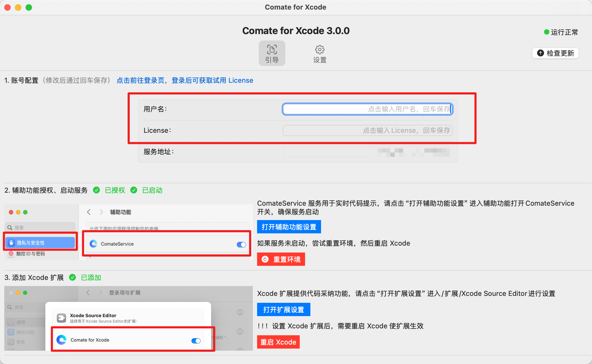592x364 pixels.
Task: Click the yellow minimize window button
Action: pyautogui.click(x=18, y=7)
